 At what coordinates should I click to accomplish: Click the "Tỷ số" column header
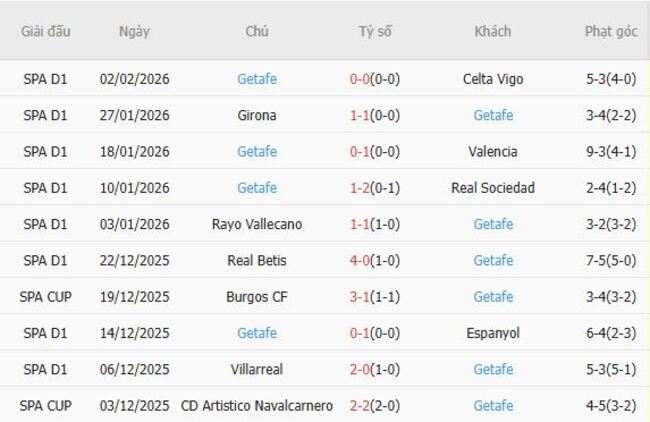(x=375, y=31)
